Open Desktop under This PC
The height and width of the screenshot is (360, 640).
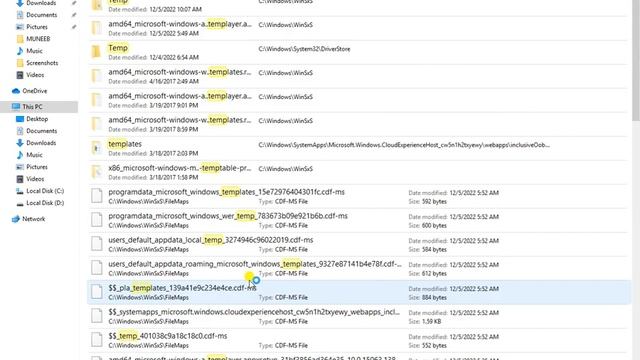pos(37,119)
